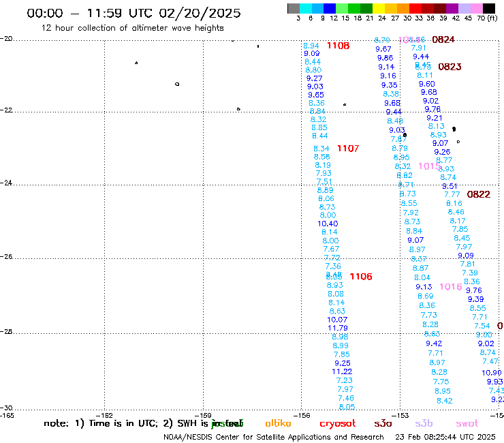The image size is (504, 443).
Task: Select the pink swot pass label 1015
Action: 429,166
